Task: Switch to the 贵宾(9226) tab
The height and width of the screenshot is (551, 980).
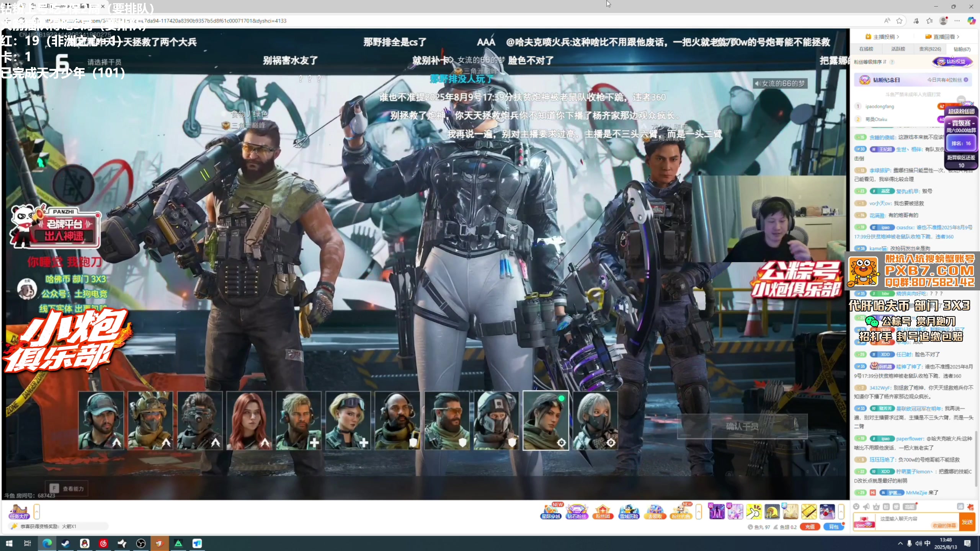Action: (930, 49)
